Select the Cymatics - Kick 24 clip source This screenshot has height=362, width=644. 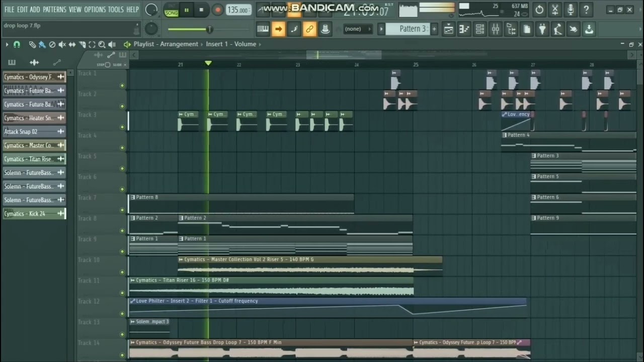click(x=34, y=214)
